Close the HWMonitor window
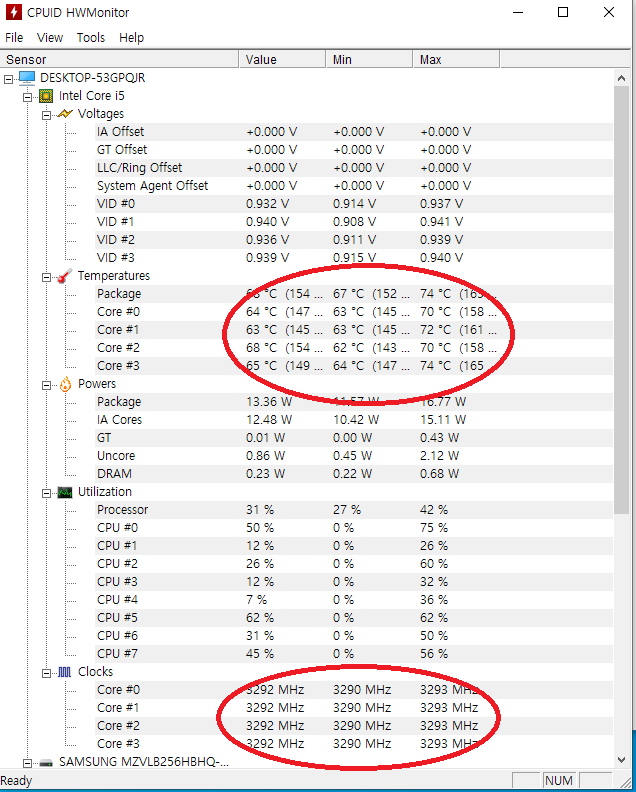 coord(609,12)
